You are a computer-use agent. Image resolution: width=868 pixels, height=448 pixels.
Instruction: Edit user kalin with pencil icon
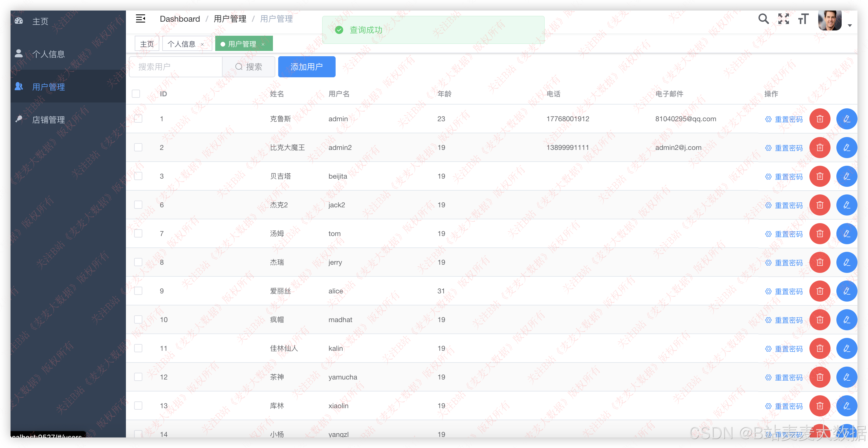(x=846, y=348)
